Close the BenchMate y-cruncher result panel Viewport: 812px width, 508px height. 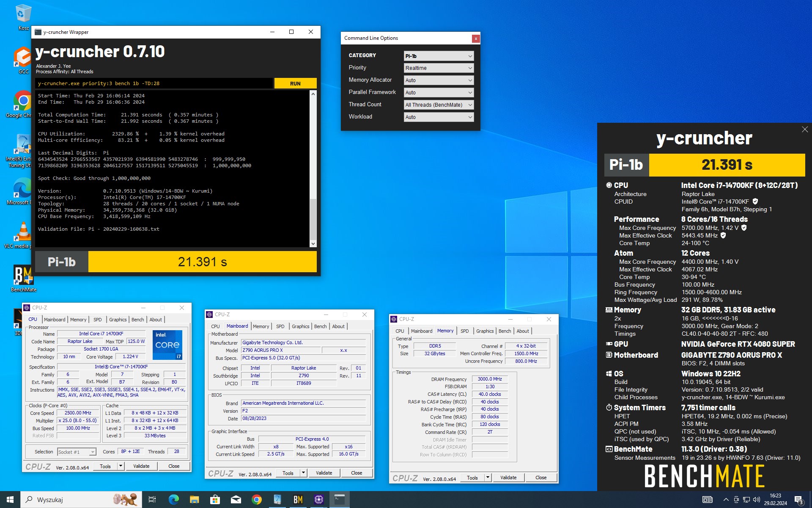(x=804, y=130)
